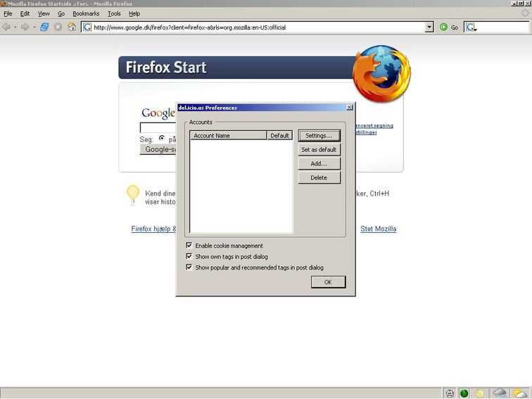Click the partly sunny weather status icon

coord(521,393)
